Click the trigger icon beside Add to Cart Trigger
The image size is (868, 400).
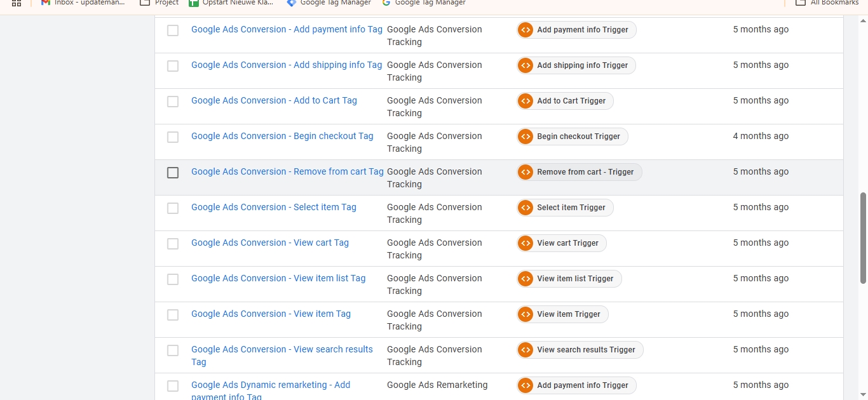526,101
